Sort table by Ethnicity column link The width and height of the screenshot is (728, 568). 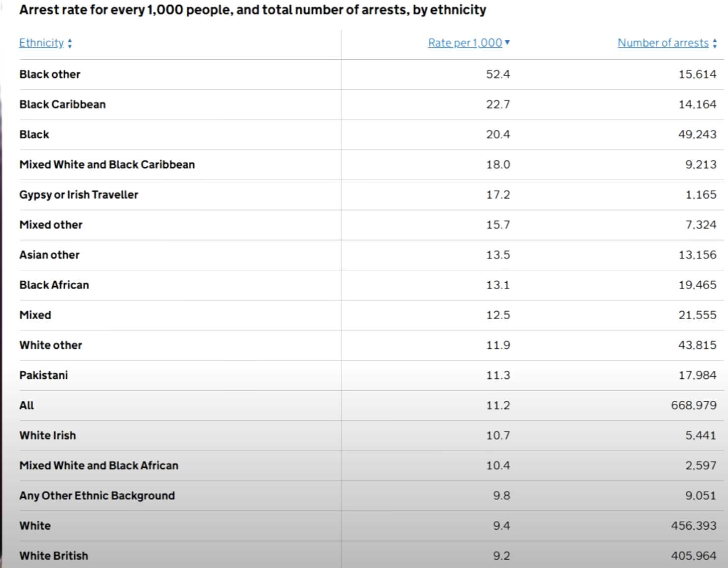(41, 43)
